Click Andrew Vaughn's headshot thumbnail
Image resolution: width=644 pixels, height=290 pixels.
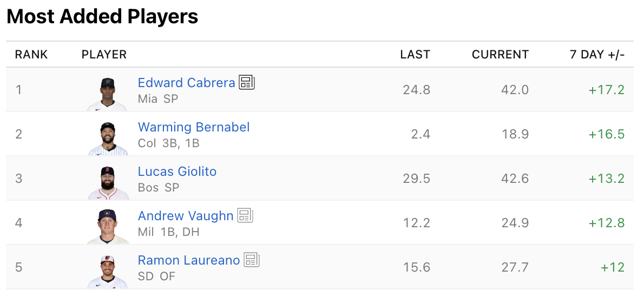(108, 226)
